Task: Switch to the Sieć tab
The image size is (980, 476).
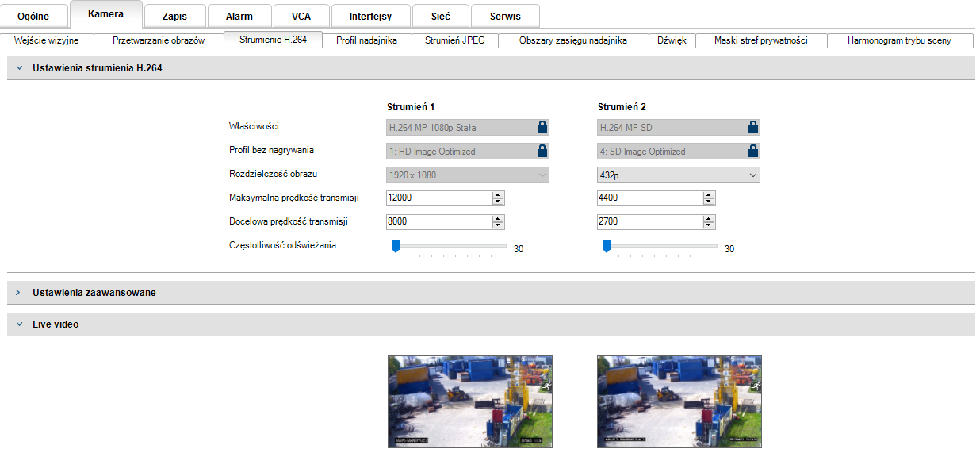Action: pyautogui.click(x=441, y=16)
